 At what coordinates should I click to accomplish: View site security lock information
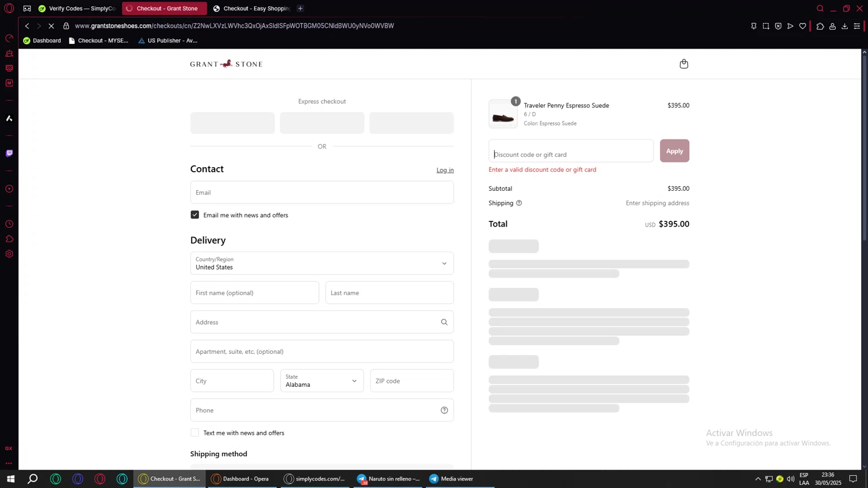pyautogui.click(x=66, y=26)
